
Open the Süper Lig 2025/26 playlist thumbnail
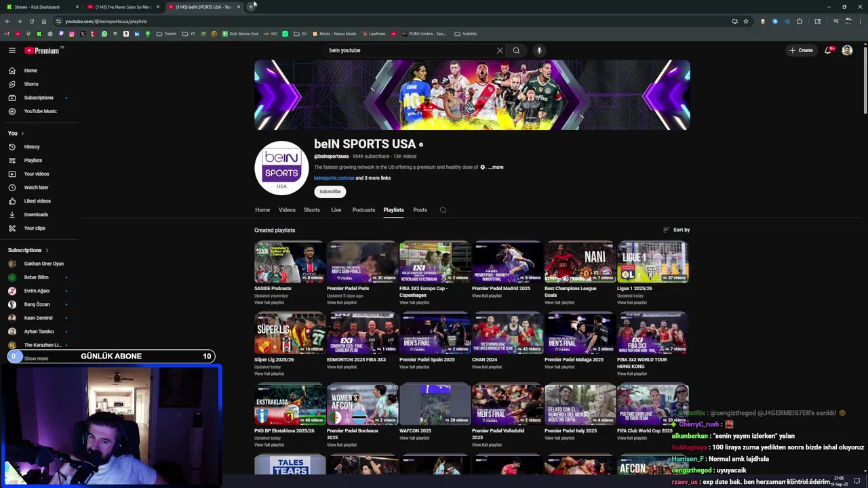click(x=290, y=333)
